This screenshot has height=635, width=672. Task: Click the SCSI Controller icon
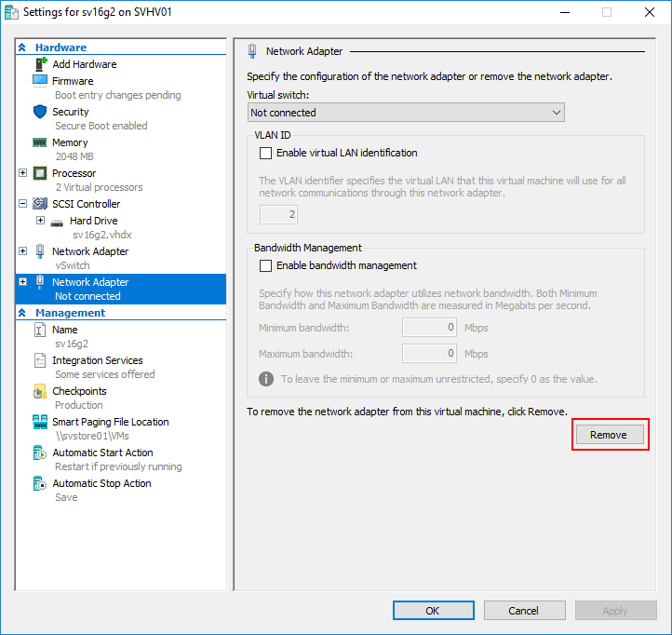point(40,204)
